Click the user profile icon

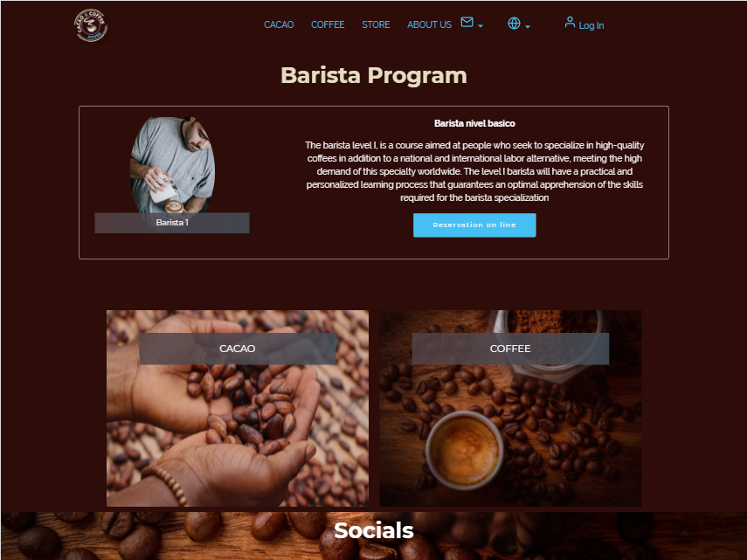pyautogui.click(x=570, y=23)
